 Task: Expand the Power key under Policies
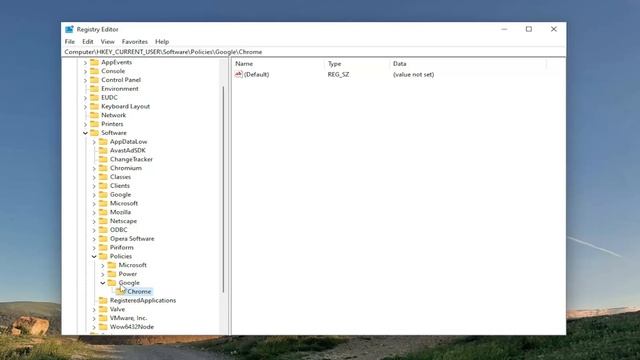click(x=103, y=274)
